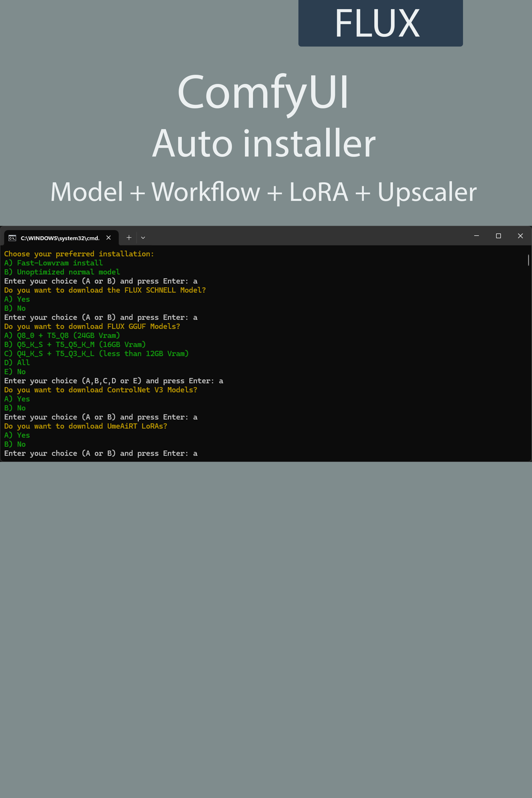Open a new terminal tab with plus icon
The height and width of the screenshot is (798, 532).
(129, 238)
